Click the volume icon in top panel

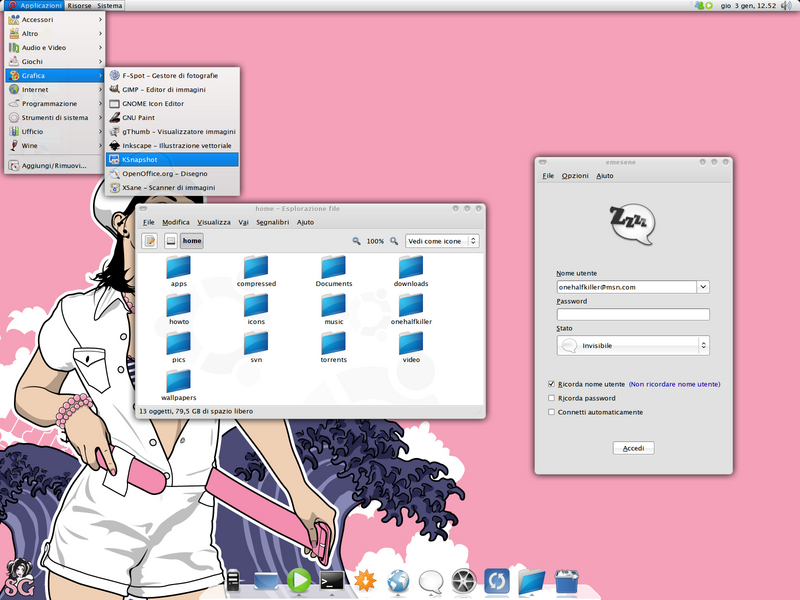[x=786, y=6]
